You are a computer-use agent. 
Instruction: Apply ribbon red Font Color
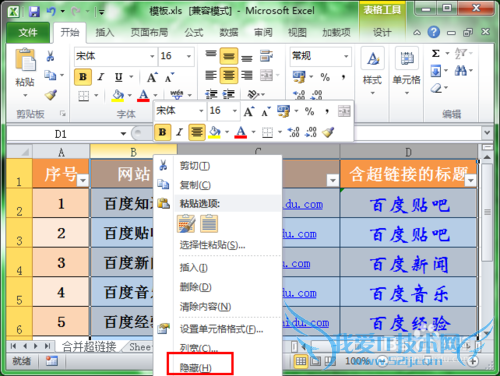(x=143, y=95)
